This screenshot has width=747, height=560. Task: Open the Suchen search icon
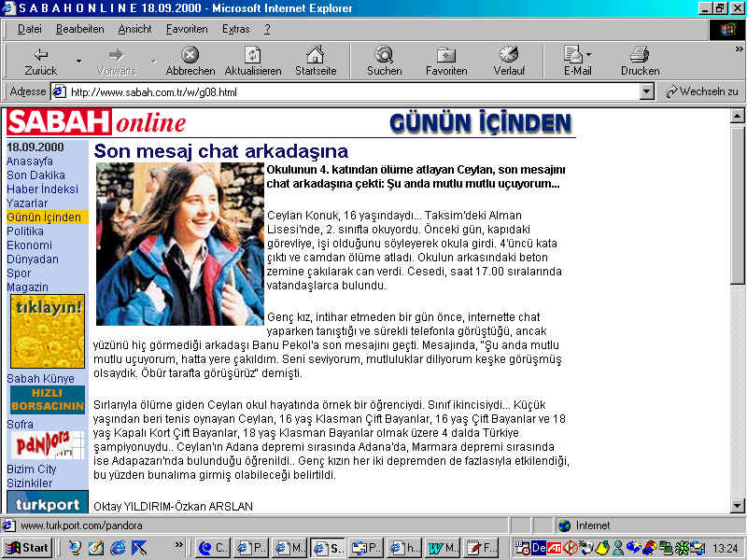tap(384, 55)
